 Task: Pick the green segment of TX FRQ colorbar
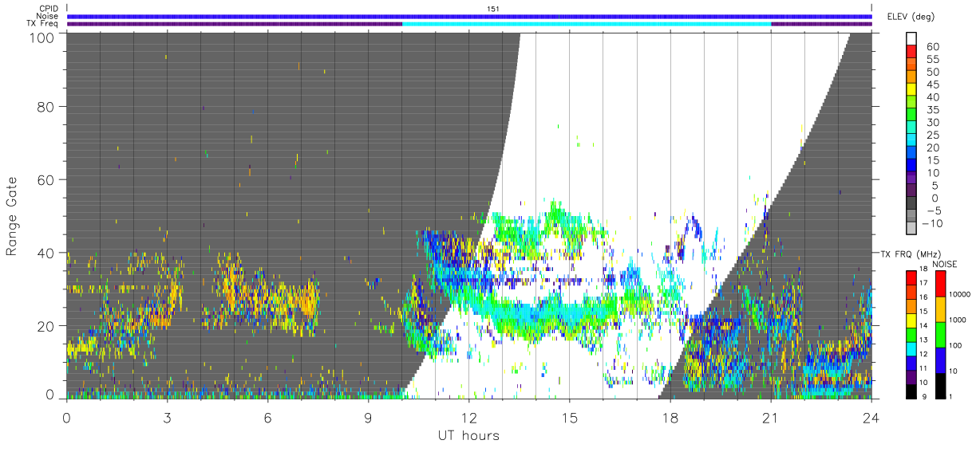click(x=911, y=335)
